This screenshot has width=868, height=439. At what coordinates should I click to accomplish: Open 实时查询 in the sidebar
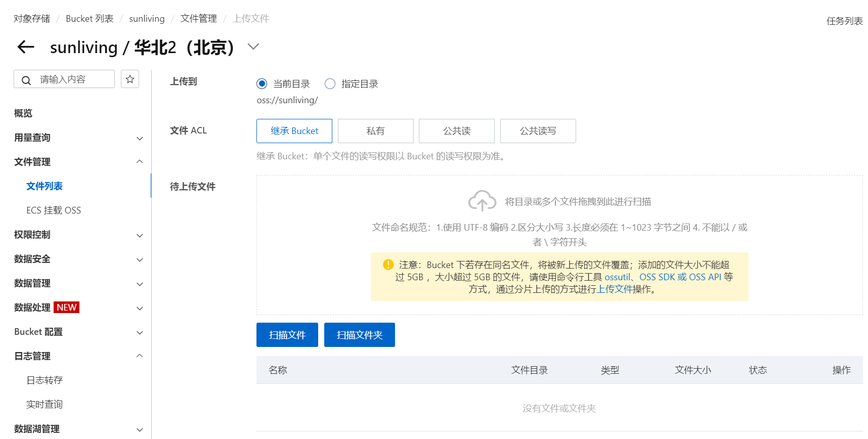coord(45,405)
